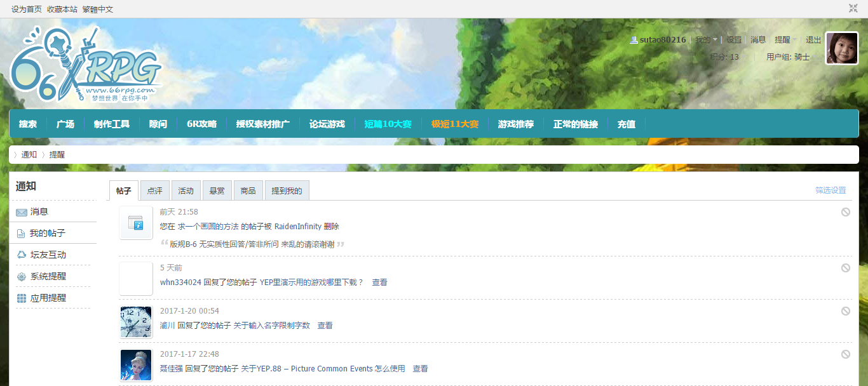Open 论坛游戏 in the navigation bar

327,124
